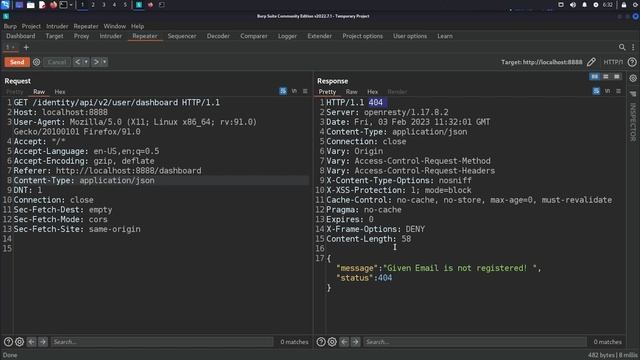The width and height of the screenshot is (640, 360).
Task: Launch Firefox from the top panel
Action: 53,5
